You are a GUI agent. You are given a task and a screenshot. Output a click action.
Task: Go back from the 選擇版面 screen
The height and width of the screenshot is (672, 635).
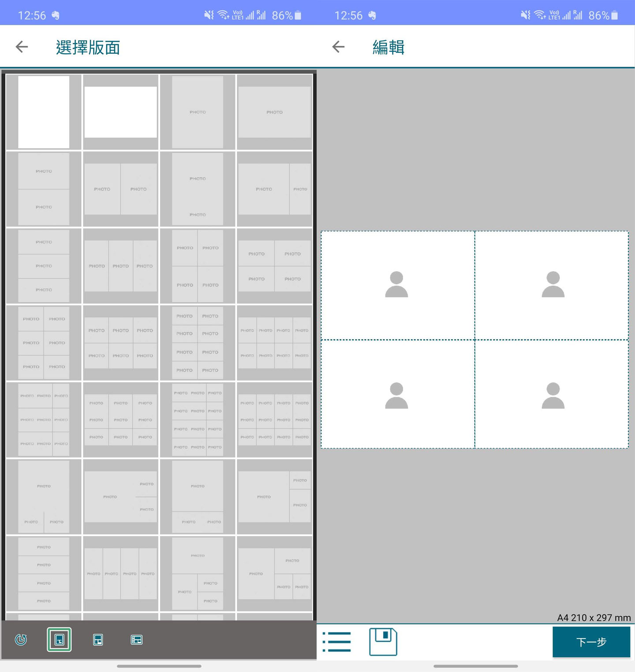pyautogui.click(x=22, y=46)
